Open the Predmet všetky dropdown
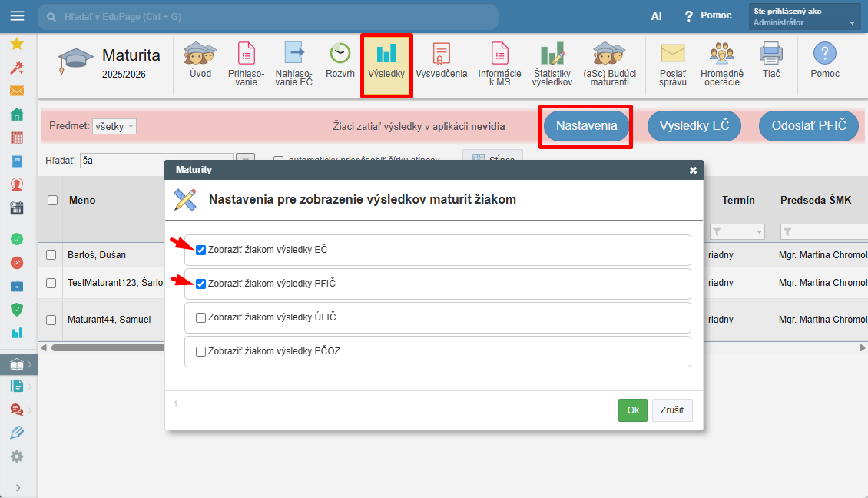868x498 pixels. (x=114, y=126)
